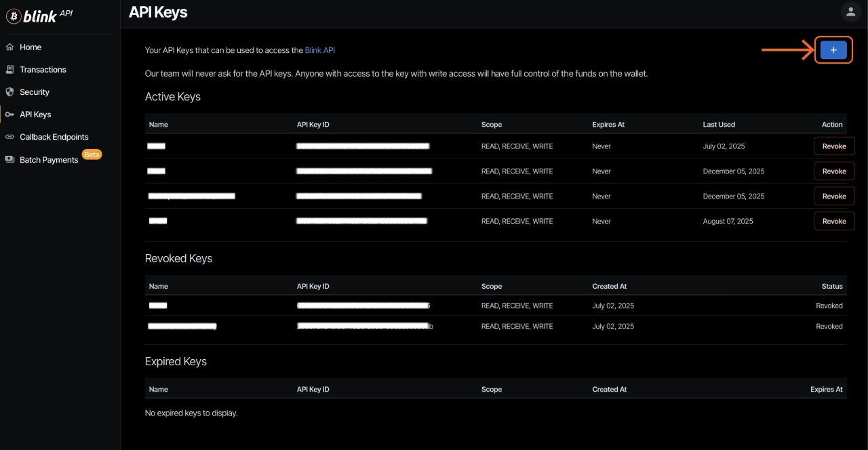Image resolution: width=868 pixels, height=450 pixels.
Task: Go to Home in the sidebar
Action: click(31, 47)
